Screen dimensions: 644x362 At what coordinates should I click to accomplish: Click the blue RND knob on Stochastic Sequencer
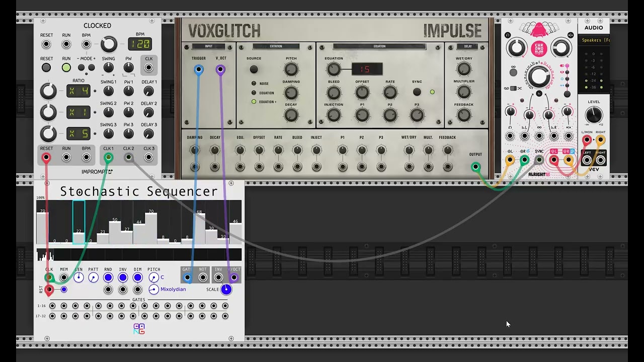point(108,278)
